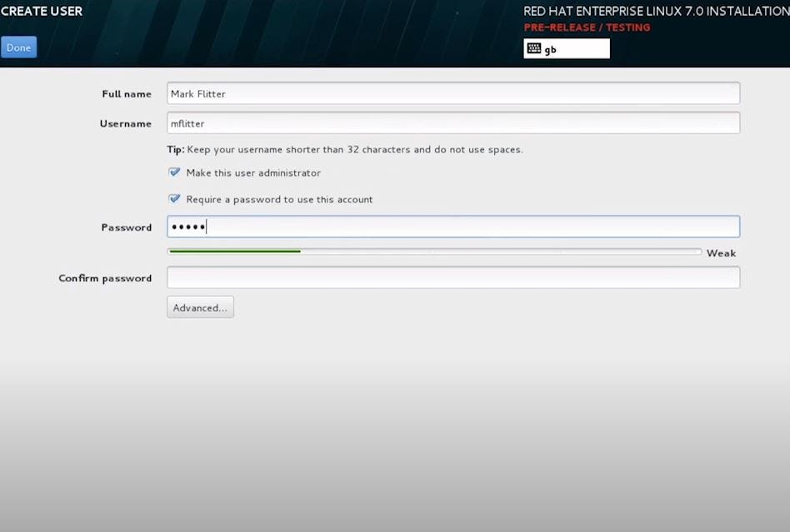Click the keyboard icon in the layout indicator
The image size is (790, 532).
[x=533, y=48]
